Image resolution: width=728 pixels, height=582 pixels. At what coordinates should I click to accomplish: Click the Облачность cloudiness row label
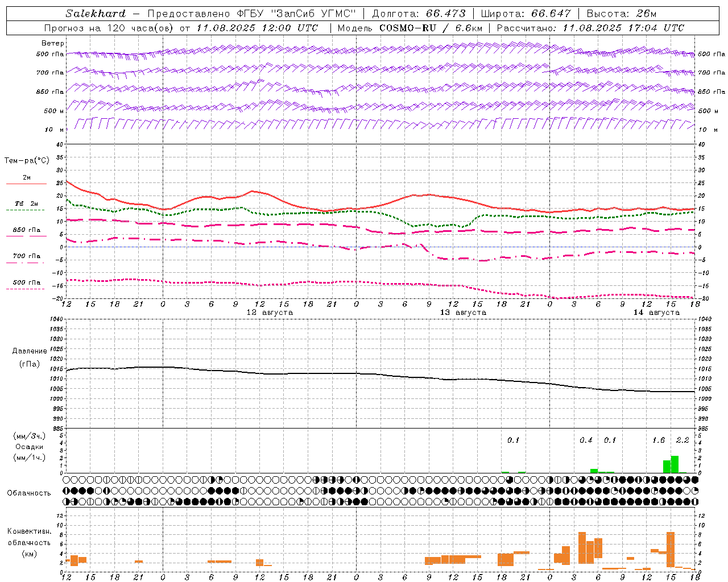29,493
